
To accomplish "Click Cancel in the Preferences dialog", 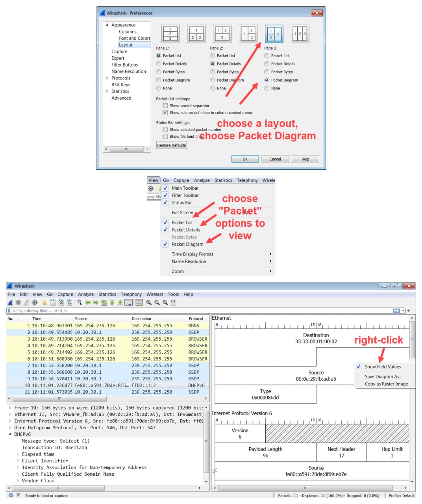I will pos(275,159).
